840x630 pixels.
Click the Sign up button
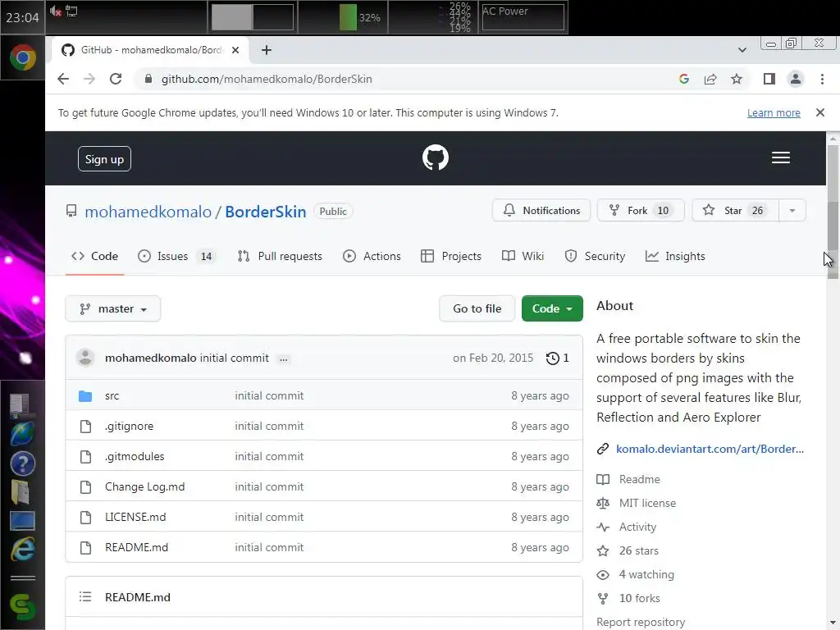coord(104,159)
